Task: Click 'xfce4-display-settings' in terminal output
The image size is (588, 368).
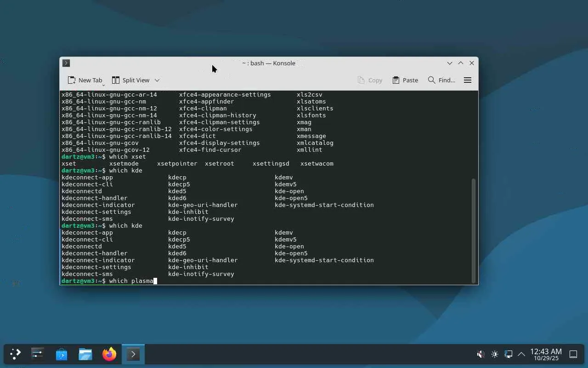Action: [x=220, y=143]
